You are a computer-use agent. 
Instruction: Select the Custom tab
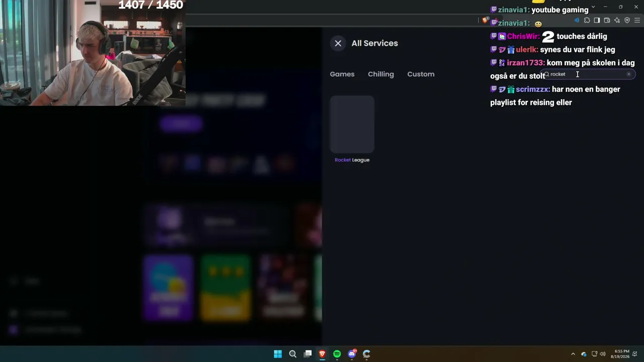421,74
